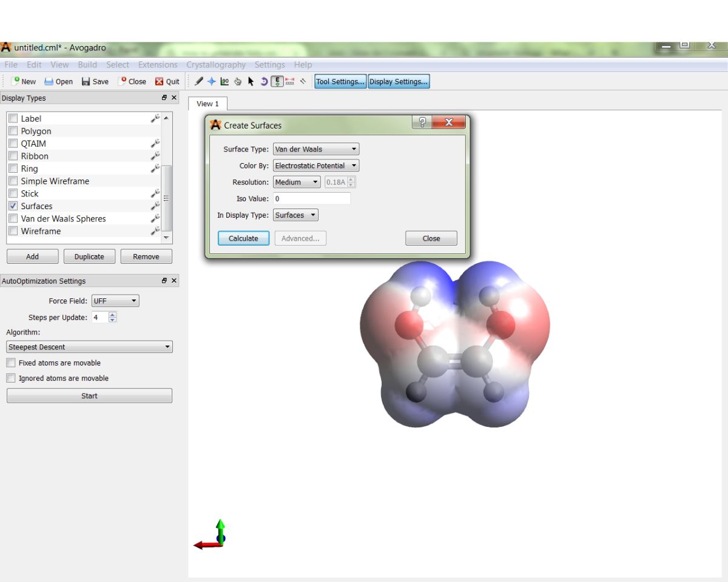Viewport: 728px width, 582px height.
Task: Select the Navigate tool star icon
Action: click(x=212, y=81)
